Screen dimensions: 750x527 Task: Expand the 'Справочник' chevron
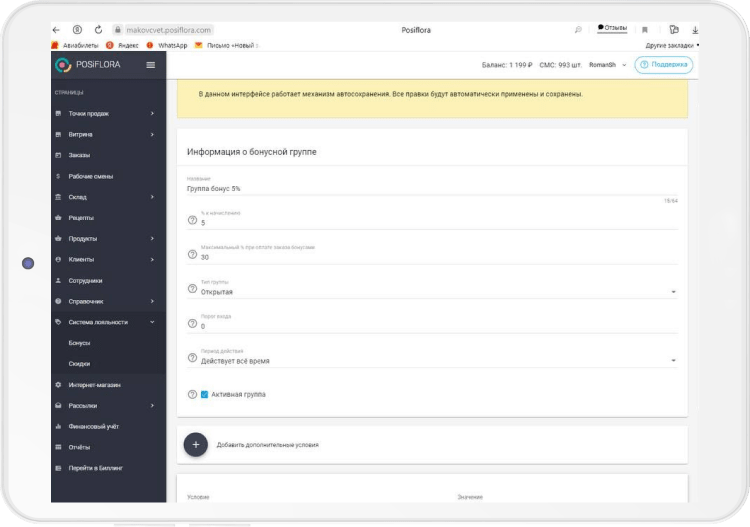[152, 301]
